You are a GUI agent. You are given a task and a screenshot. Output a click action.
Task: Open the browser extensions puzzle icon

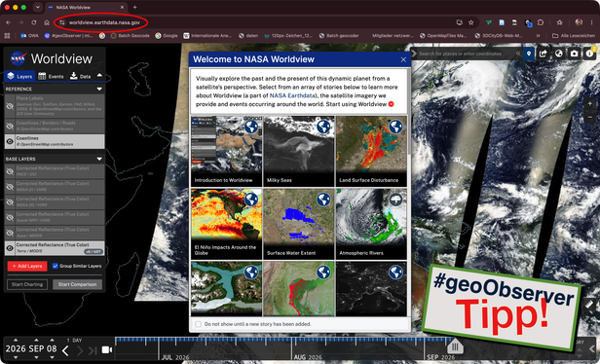(x=541, y=22)
